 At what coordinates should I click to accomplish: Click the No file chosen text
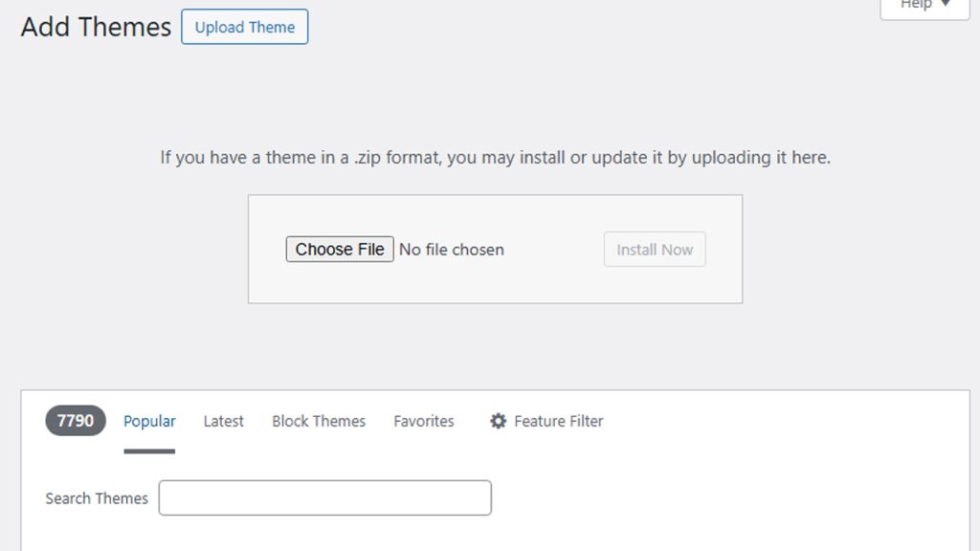[451, 249]
